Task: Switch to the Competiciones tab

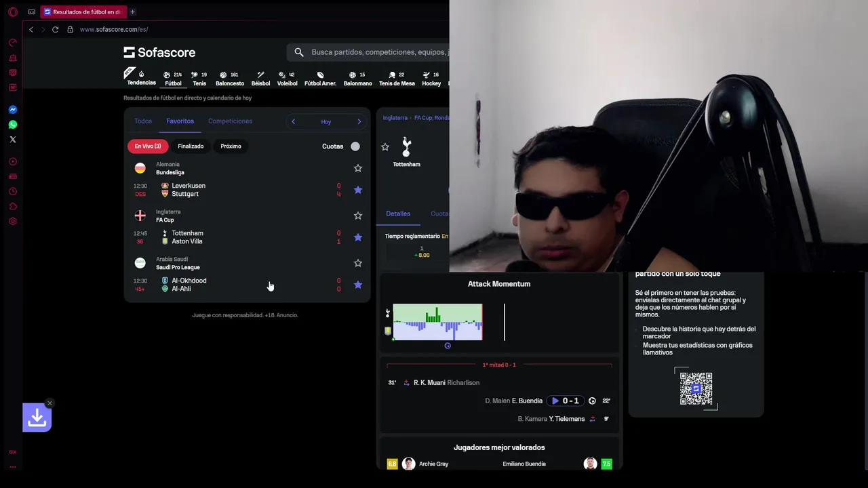Action: [x=230, y=121]
